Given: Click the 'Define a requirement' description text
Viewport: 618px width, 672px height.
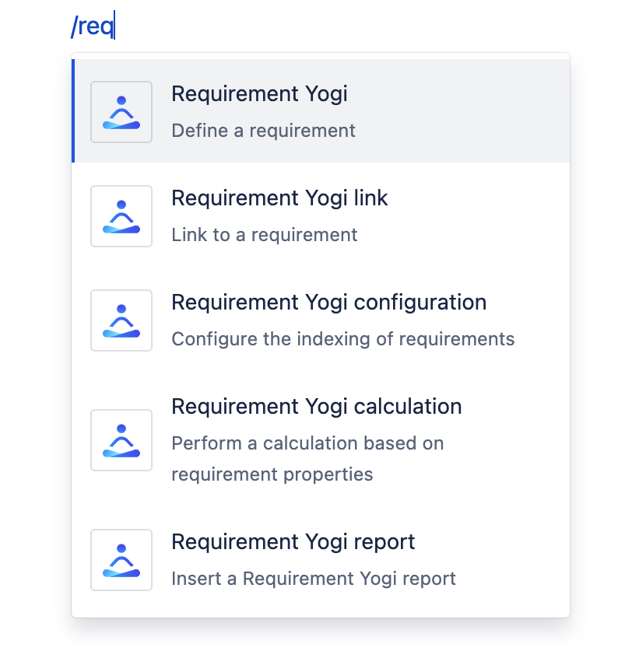Looking at the screenshot, I should click(x=263, y=131).
